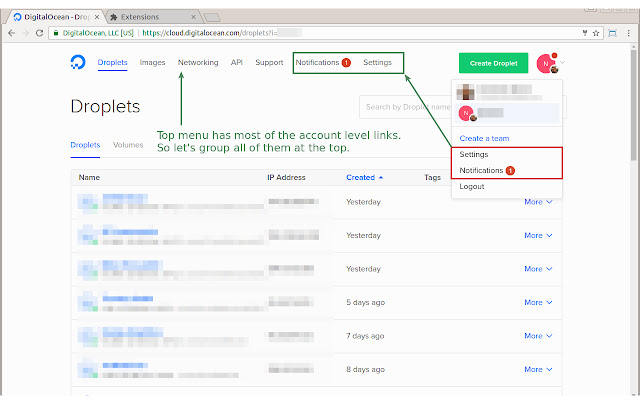Screen dimensions: 640x400
Task: Select personal account in dropdown
Action: (507, 92)
